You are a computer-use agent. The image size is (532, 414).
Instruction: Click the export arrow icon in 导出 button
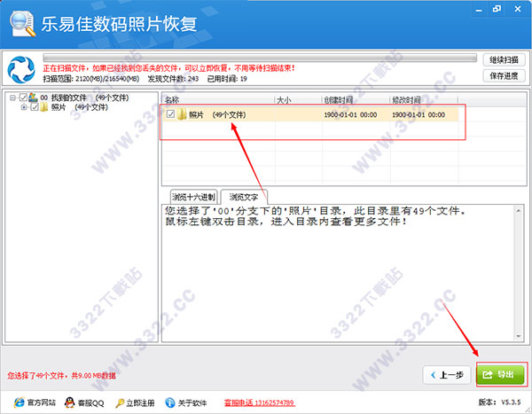(487, 375)
